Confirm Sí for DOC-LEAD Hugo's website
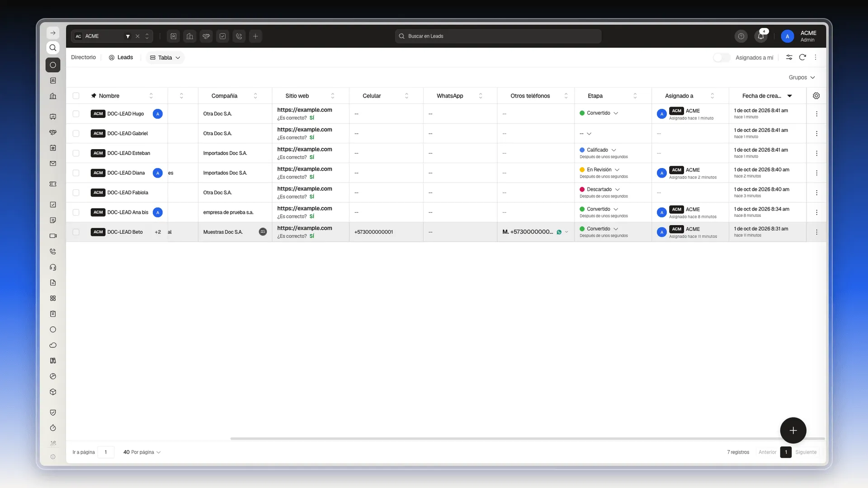 [x=311, y=118]
